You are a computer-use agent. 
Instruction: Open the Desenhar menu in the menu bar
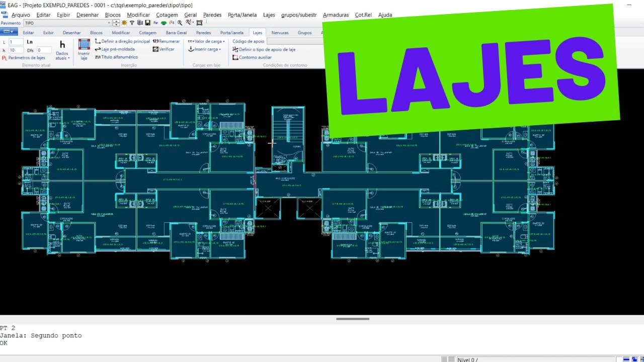pos(88,15)
